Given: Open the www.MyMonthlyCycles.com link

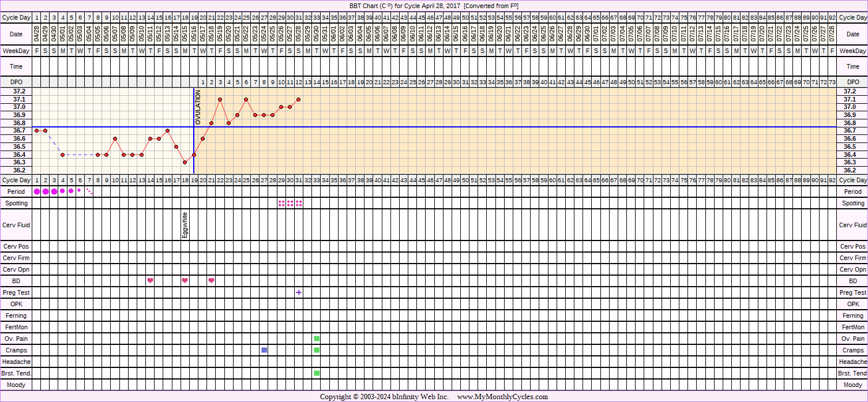Looking at the screenshot, I should tap(502, 397).
